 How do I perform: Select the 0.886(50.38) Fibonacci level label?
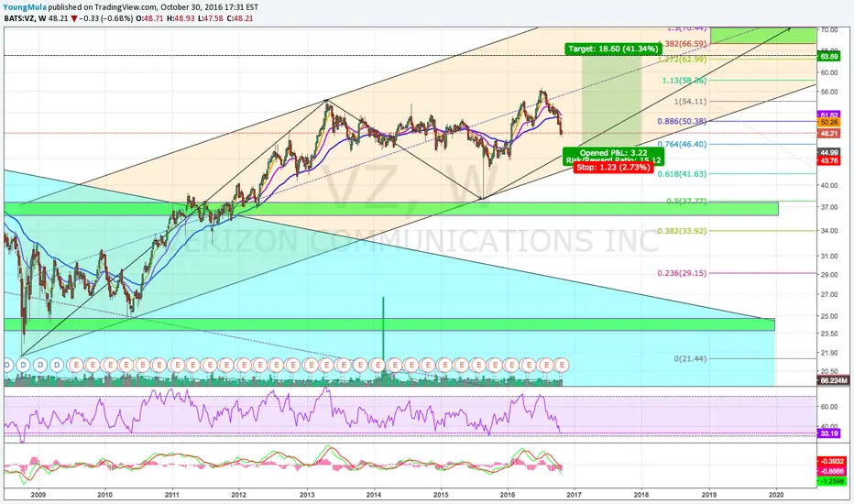(682, 121)
